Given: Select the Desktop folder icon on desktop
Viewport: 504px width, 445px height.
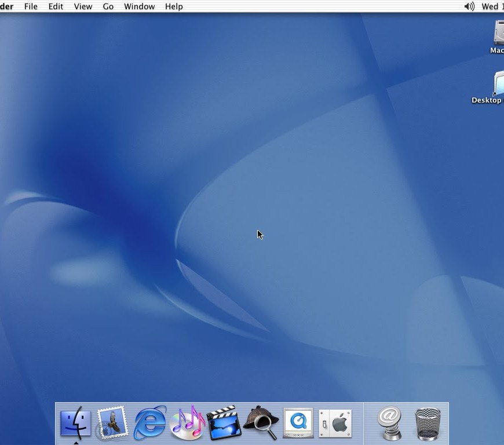Looking at the screenshot, I should (498, 84).
